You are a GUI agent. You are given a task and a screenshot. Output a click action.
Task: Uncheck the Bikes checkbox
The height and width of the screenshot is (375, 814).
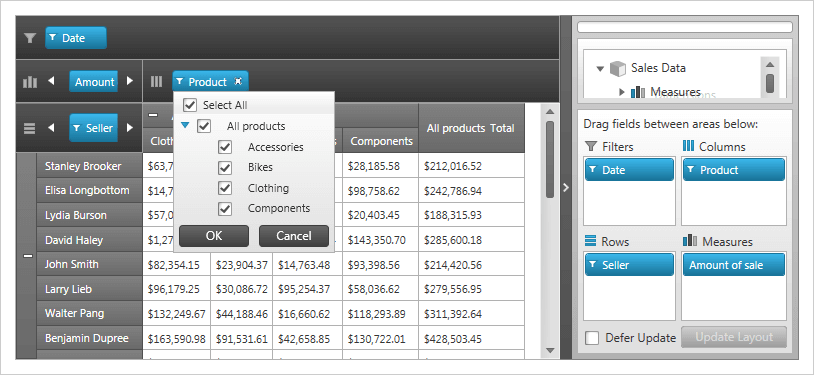point(225,168)
